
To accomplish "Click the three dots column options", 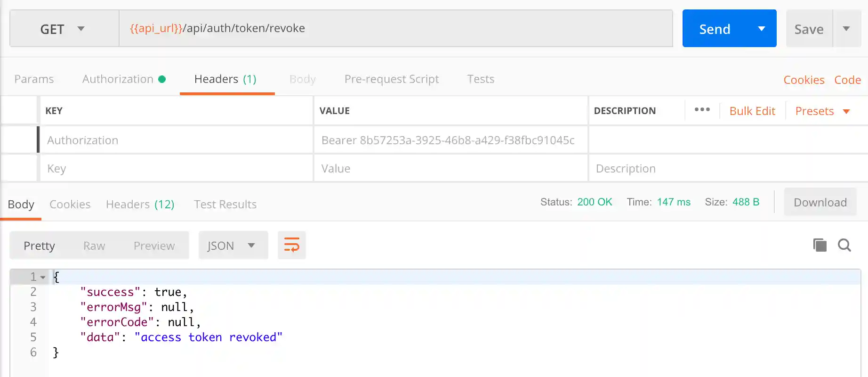I will 702,110.
